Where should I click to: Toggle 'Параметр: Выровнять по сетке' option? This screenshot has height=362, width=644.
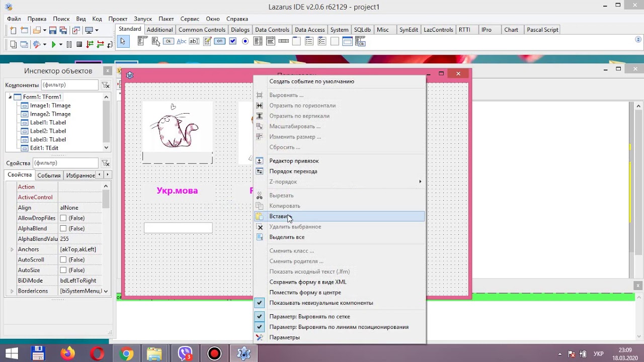[x=340, y=317]
